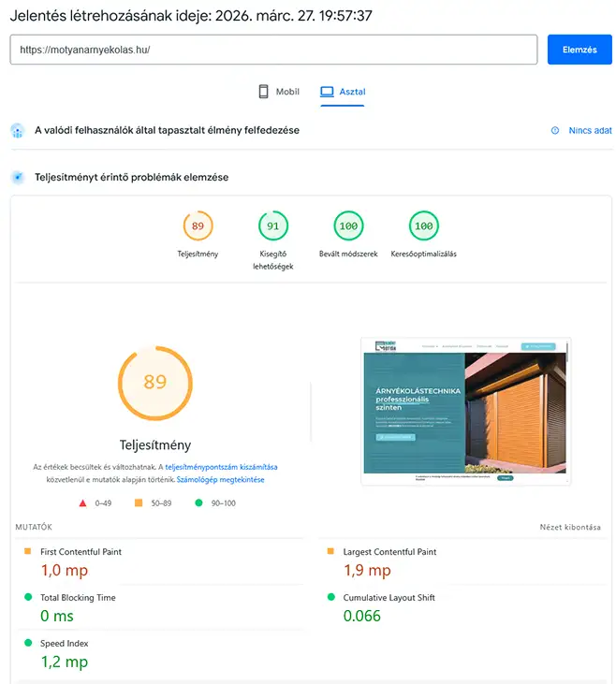
Task: Click the laptop icon beside Asztal
Action: [327, 92]
